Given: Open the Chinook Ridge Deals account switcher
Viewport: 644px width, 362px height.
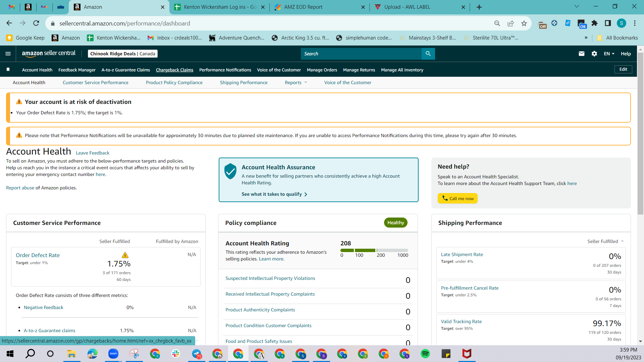Looking at the screenshot, I should tap(123, 54).
